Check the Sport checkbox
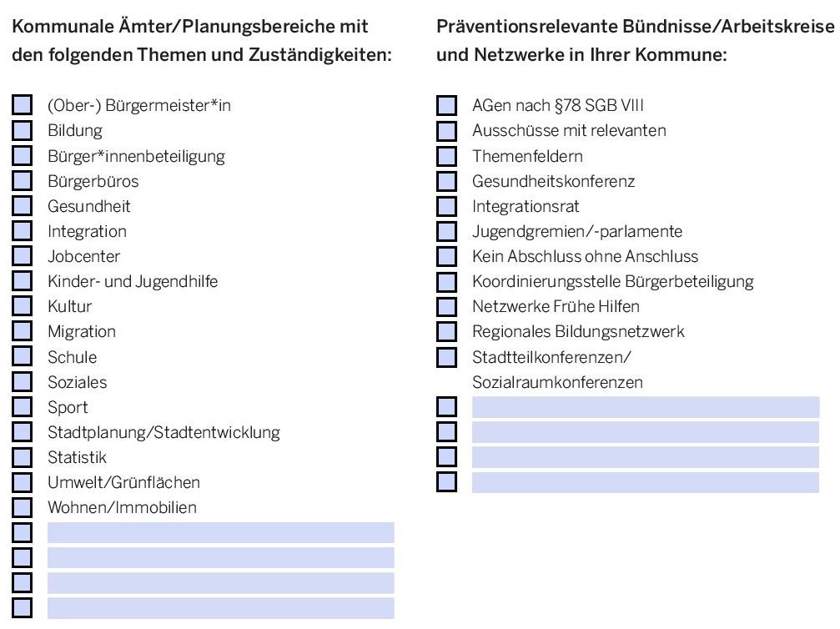The height and width of the screenshot is (629, 840). [x=22, y=406]
